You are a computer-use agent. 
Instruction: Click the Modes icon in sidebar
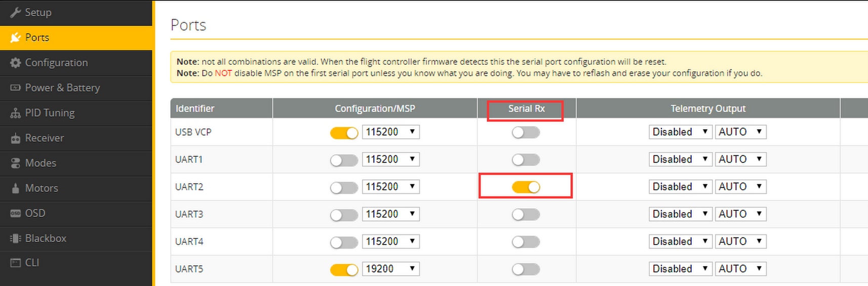pyautogui.click(x=16, y=163)
